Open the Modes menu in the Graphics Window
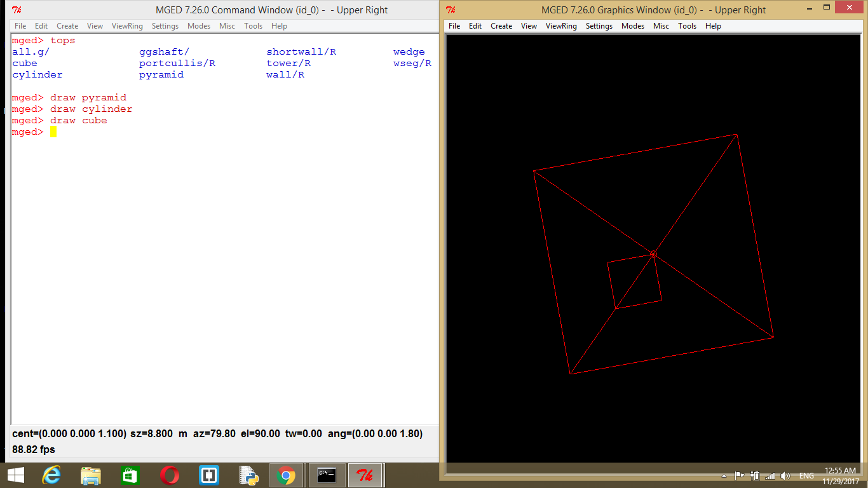The image size is (868, 488). [633, 26]
